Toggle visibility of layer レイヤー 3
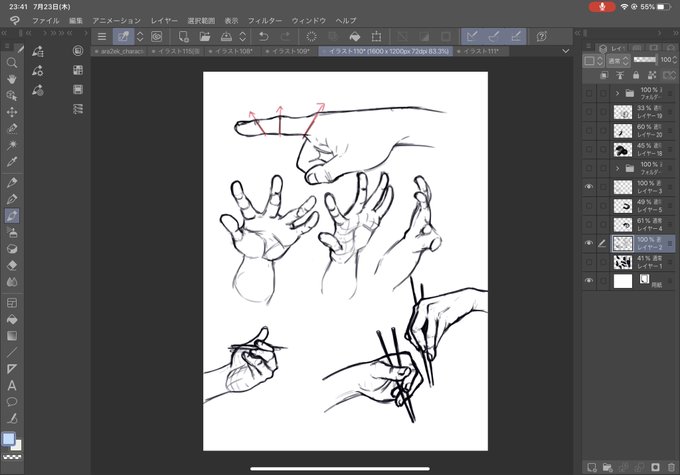 pyautogui.click(x=588, y=187)
